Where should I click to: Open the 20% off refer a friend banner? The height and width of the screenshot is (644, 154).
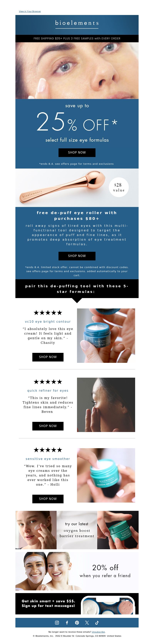pyautogui.click(x=77, y=571)
